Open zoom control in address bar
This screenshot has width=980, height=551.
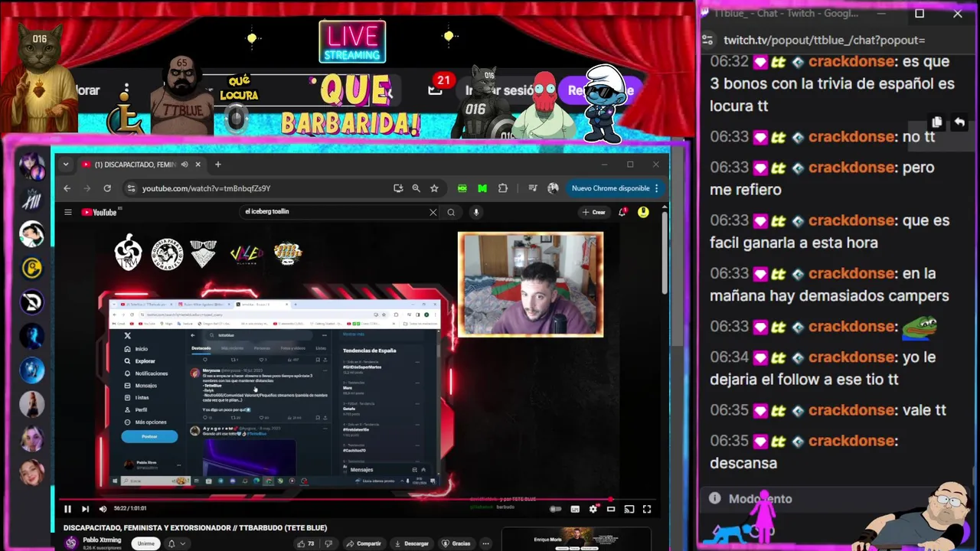416,188
